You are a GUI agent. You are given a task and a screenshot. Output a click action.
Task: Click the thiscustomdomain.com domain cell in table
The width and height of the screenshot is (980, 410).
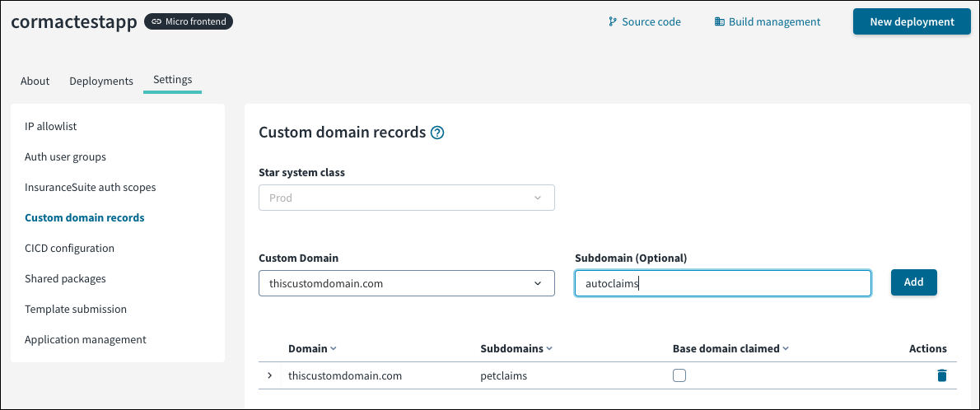pos(344,375)
